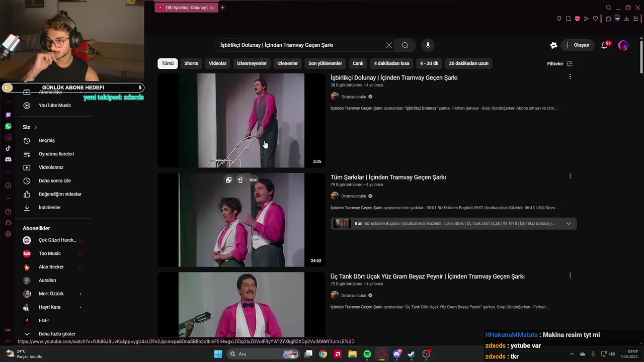Click the star badge icon beside Oluştur
The image size is (644, 362).
click(553, 45)
